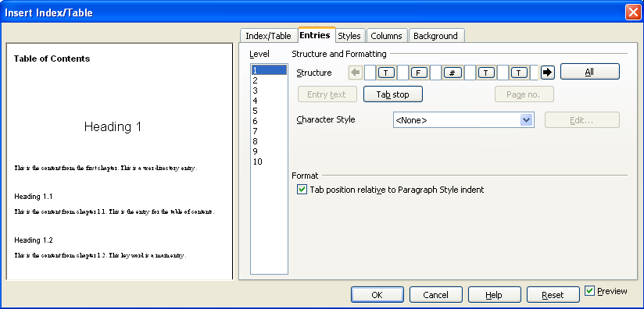Viewport: 644px width, 309px height.
Task: Select the # token in Structure
Action: [x=453, y=73]
